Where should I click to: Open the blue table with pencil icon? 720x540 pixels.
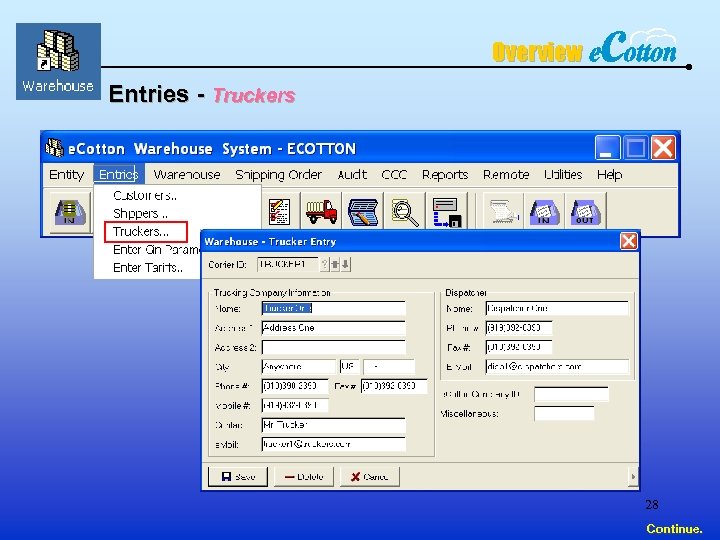pos(363,212)
